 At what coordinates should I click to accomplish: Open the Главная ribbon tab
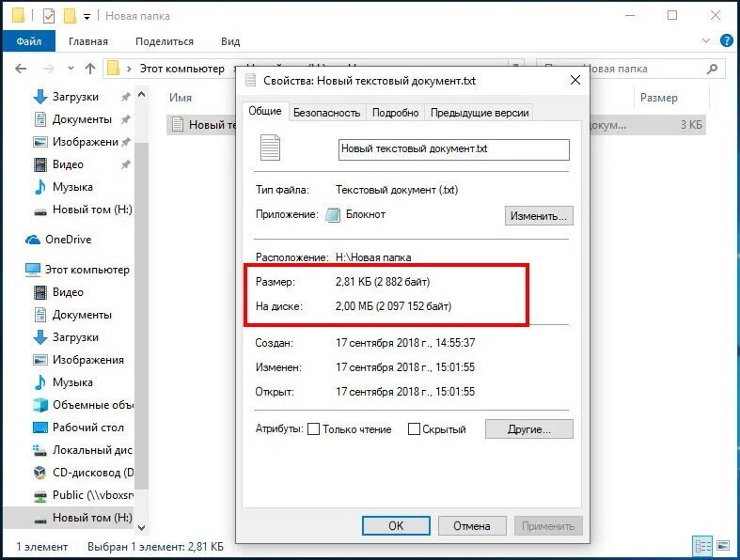click(88, 41)
